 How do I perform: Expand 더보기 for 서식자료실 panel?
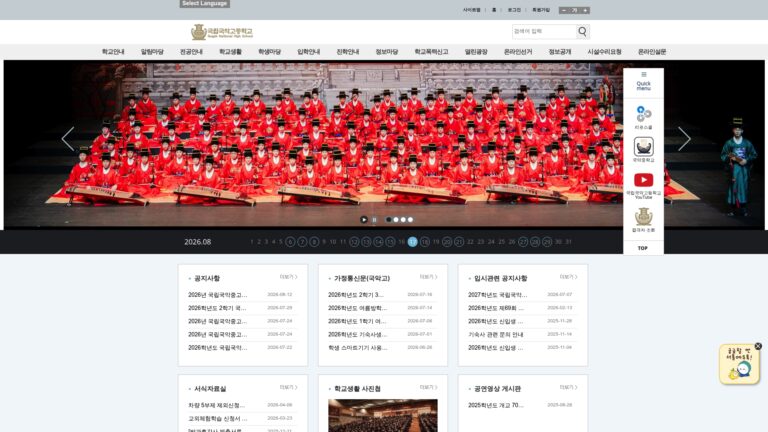click(x=288, y=387)
